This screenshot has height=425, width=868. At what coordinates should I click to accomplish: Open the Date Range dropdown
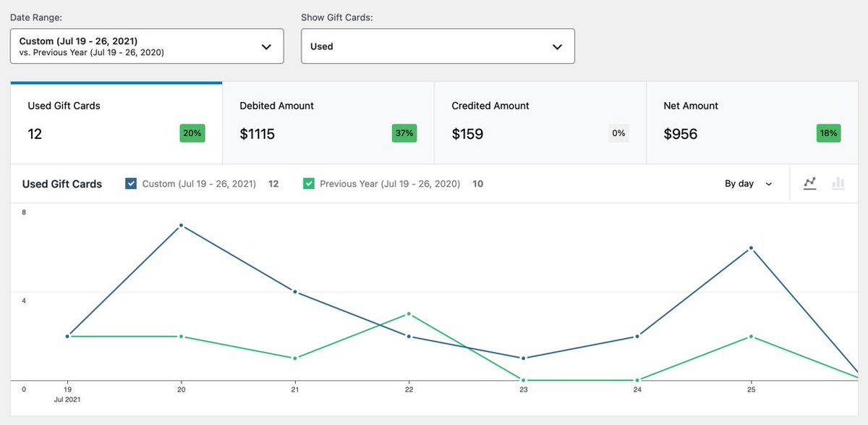pos(147,46)
